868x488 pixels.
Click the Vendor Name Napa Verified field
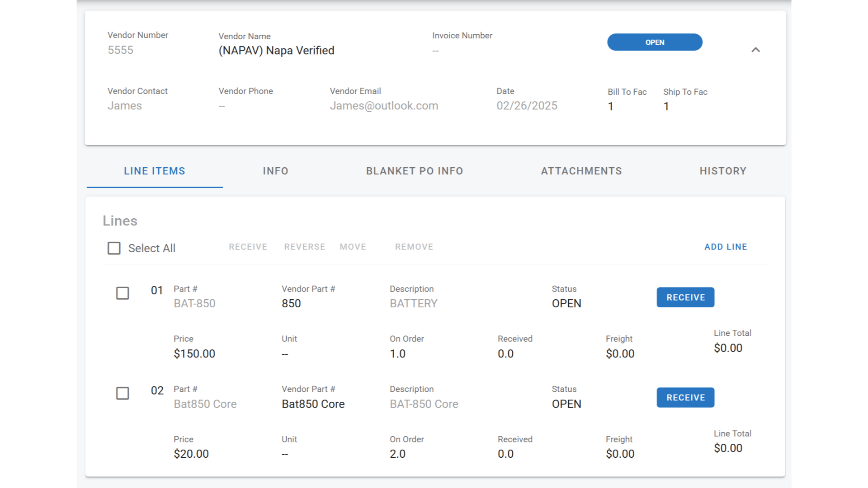coord(276,51)
